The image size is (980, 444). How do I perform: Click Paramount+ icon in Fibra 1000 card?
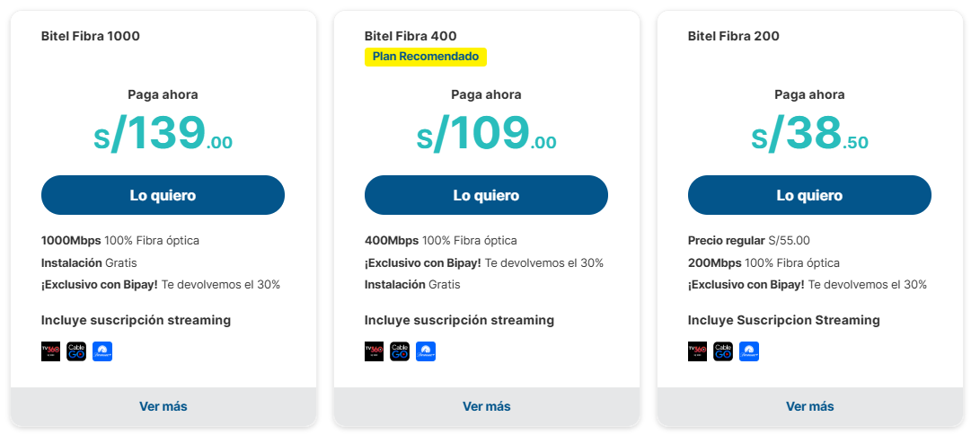click(102, 351)
